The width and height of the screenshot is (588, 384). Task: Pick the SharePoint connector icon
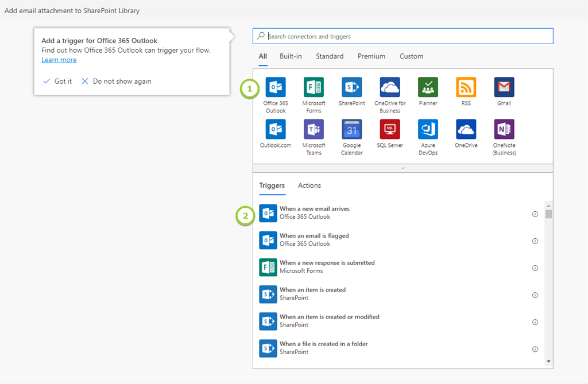point(351,87)
